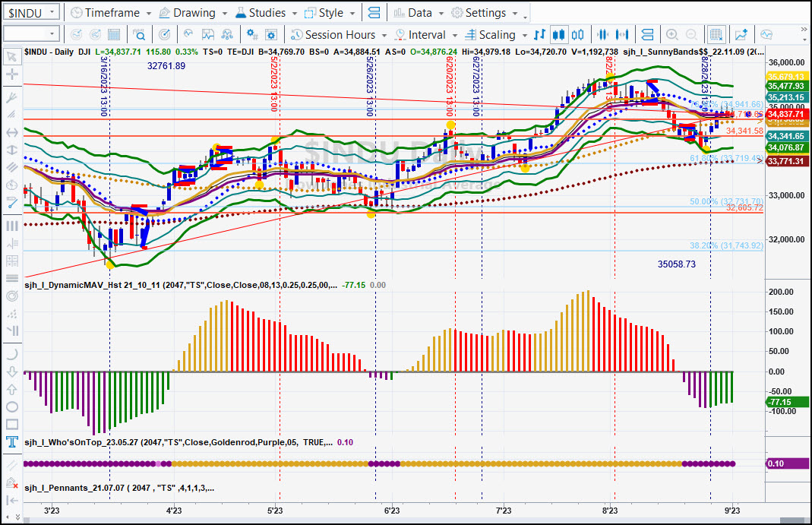Switch chart to hollow candlestick style
The image size is (812, 525).
(x=578, y=35)
